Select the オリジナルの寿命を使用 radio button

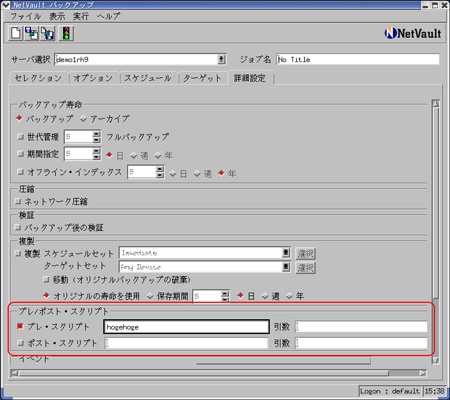coord(46,295)
